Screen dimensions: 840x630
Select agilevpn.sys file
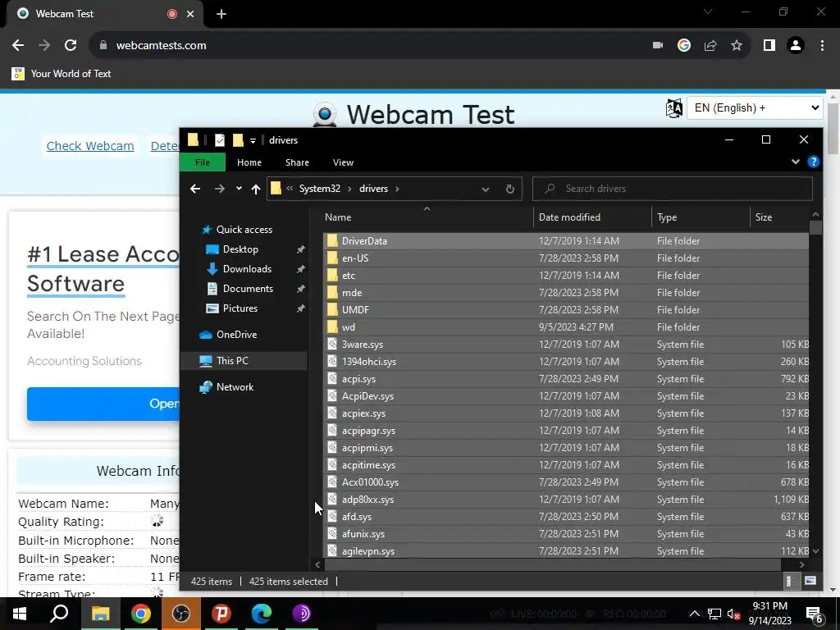tap(566, 550)
